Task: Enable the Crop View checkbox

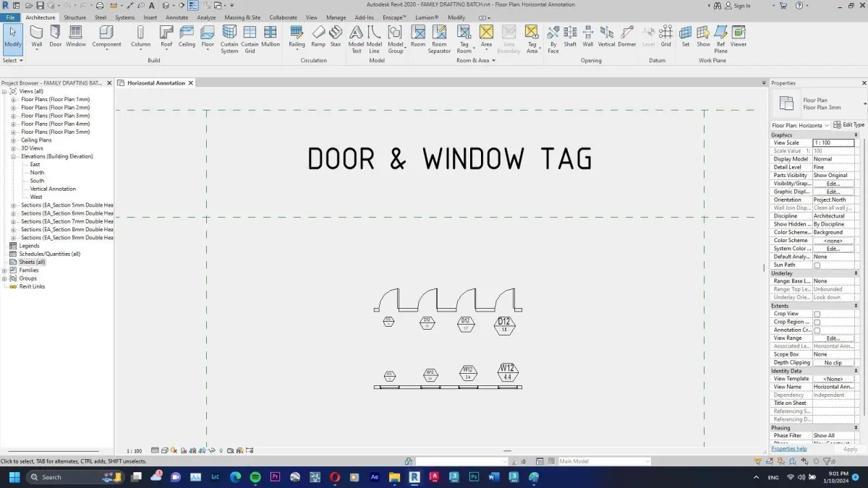Action: (817, 314)
